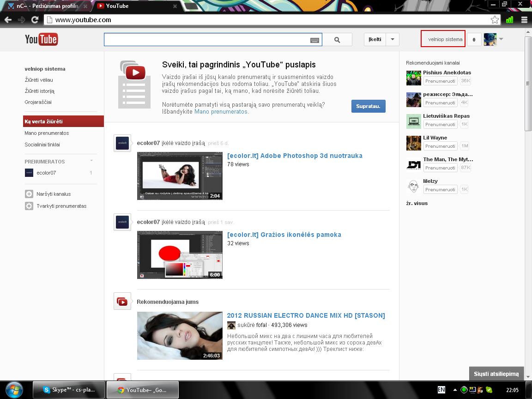Open the lilelzy channel avatar
The image size is (532, 399).
coord(414,186)
